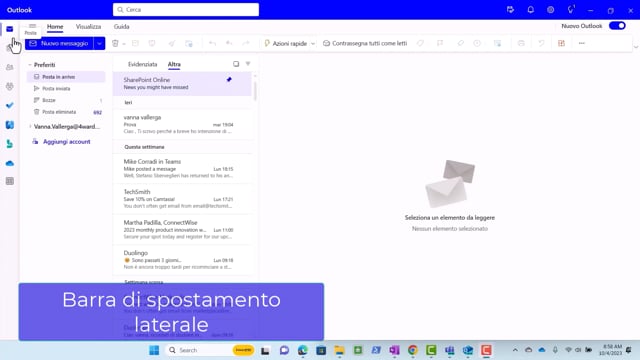Unpin the SharePoint Online message
Screen dimensions: 640x360
coord(229,80)
